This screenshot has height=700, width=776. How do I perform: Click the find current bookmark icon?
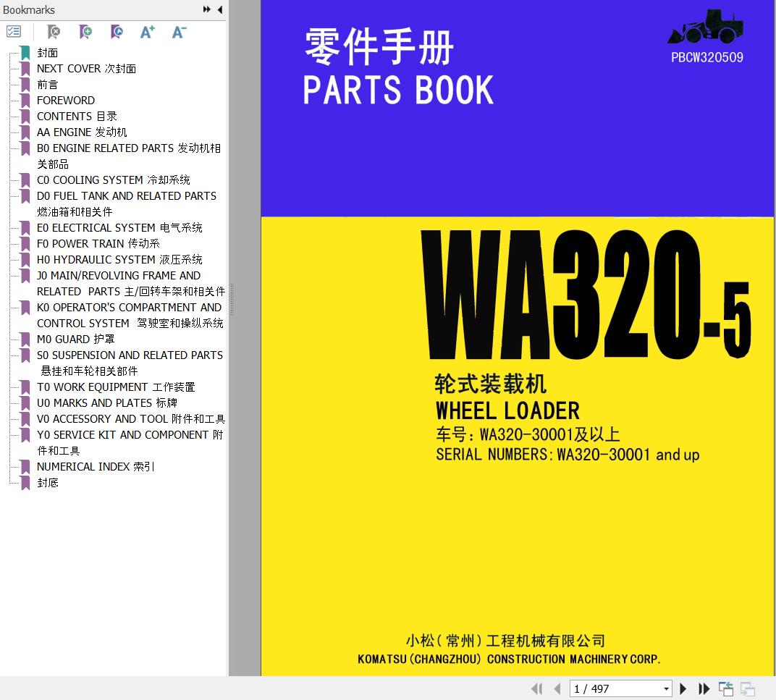(x=117, y=32)
